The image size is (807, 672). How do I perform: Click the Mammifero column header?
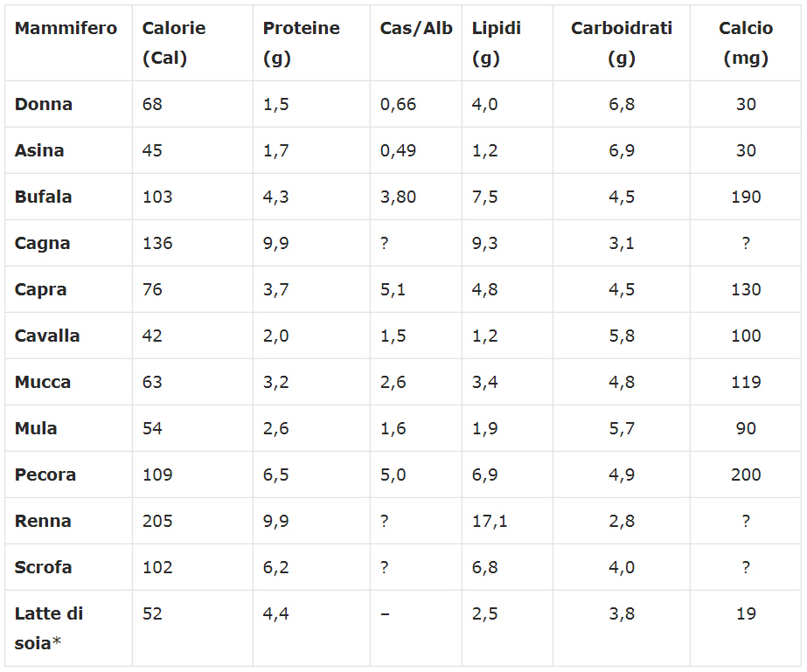point(66,28)
